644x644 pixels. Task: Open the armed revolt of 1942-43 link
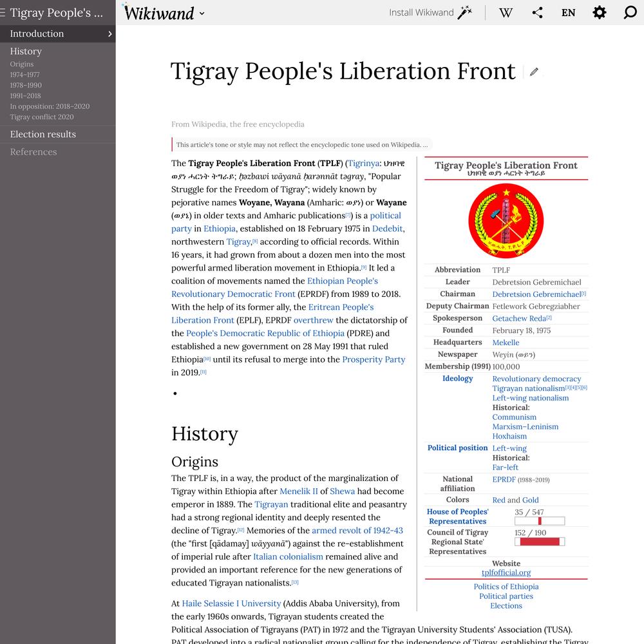pos(357,530)
